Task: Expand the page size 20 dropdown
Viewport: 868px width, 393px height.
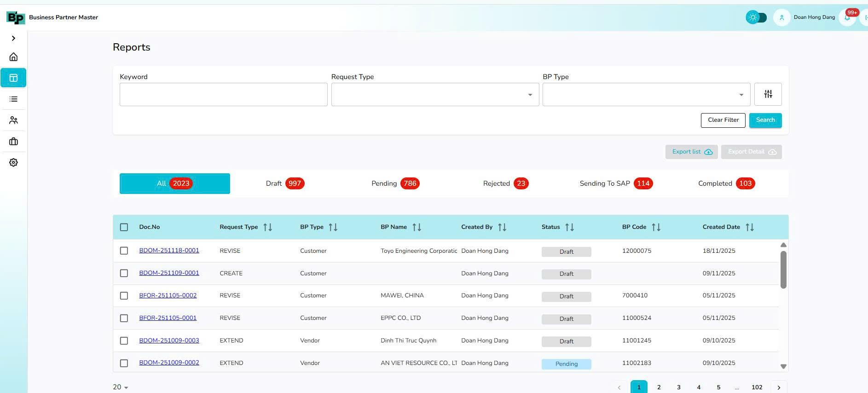Action: pyautogui.click(x=121, y=387)
